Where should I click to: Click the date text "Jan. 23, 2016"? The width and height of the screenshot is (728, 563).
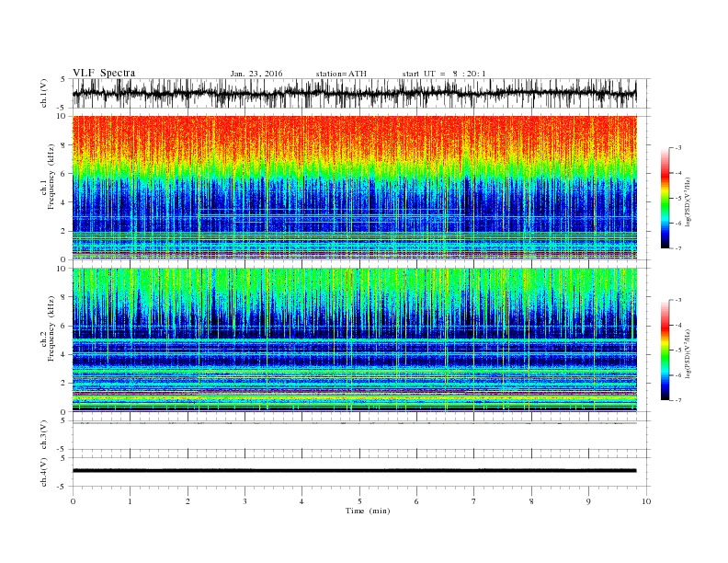point(256,74)
